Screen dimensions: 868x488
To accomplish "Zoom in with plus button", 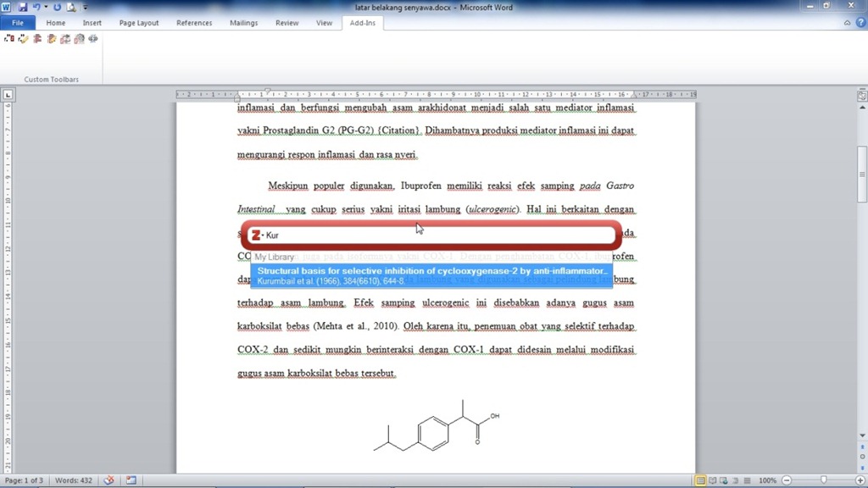I will 860,480.
